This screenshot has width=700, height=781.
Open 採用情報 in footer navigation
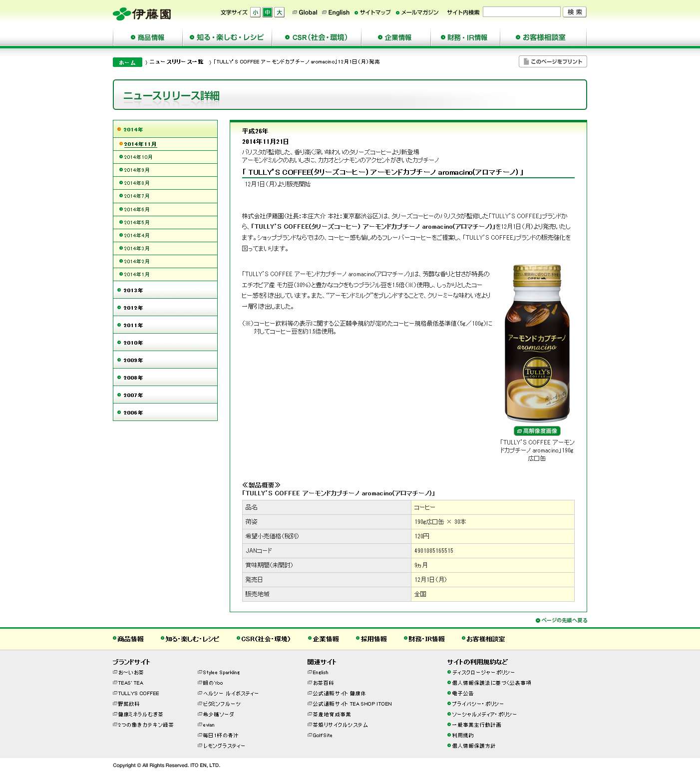point(371,639)
